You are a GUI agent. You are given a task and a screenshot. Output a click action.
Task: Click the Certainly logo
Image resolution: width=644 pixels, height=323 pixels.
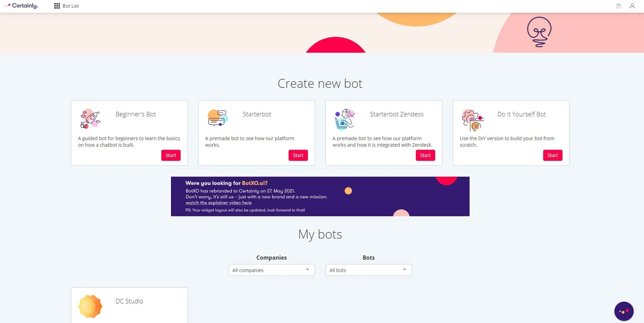click(21, 6)
